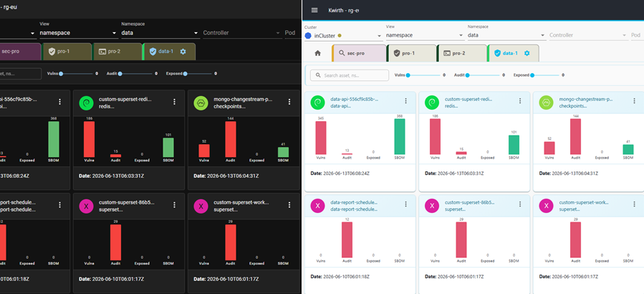Expand the light View dropdown namespace
Image resolution: width=644 pixels, height=294 pixels.
(x=424, y=35)
